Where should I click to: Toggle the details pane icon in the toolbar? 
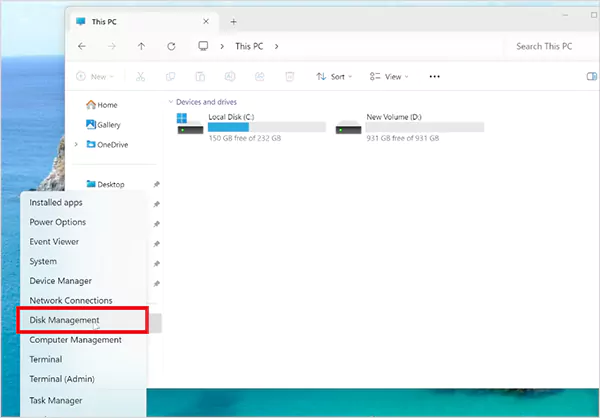point(590,76)
